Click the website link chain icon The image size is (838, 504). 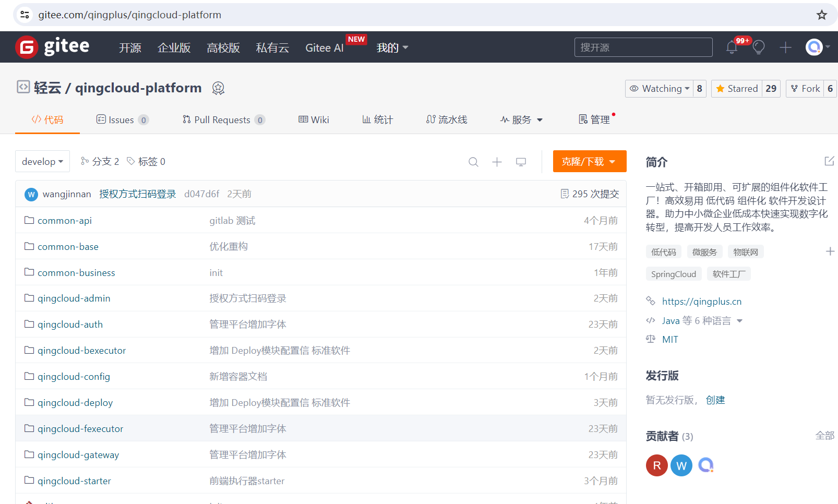(651, 301)
